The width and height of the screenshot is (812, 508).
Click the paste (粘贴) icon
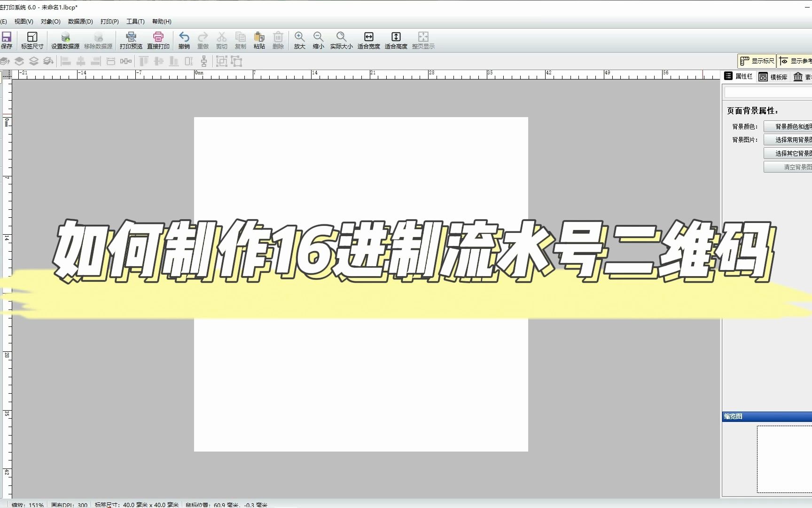click(x=259, y=40)
